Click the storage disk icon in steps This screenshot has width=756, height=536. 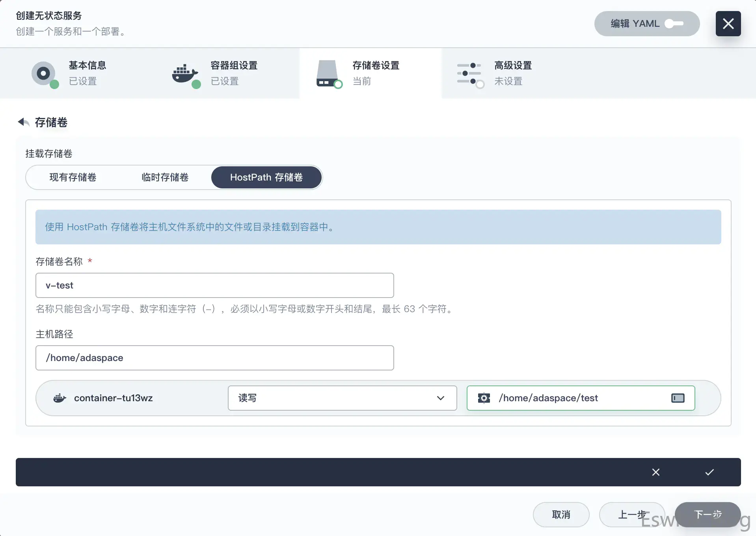tap(328, 73)
